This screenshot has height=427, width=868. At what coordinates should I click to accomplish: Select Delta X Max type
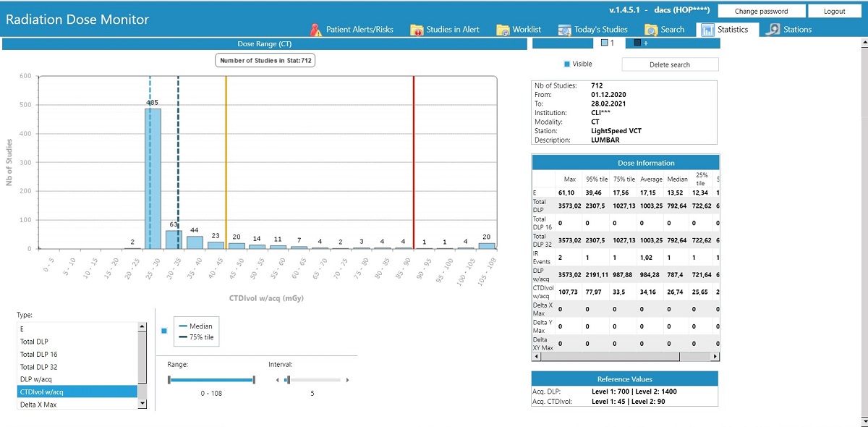(x=77, y=405)
